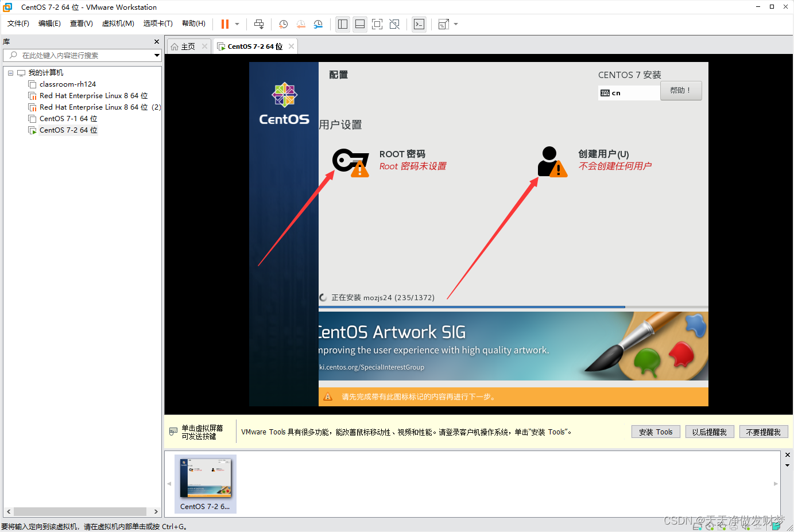Open the 查看(V) menu
Image resolution: width=794 pixels, height=532 pixels.
[82, 24]
